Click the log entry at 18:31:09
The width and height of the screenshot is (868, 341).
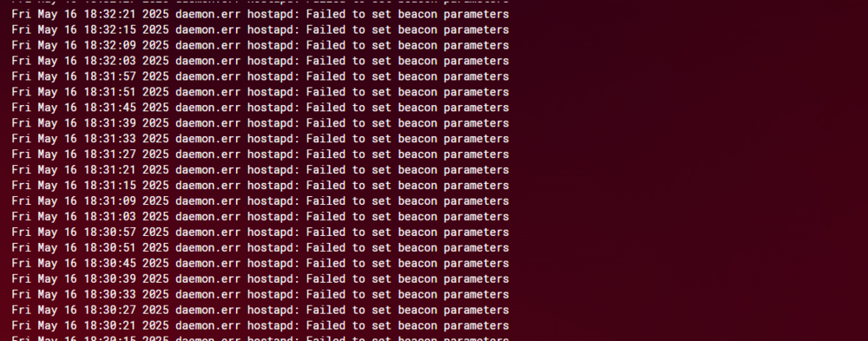[x=260, y=200]
